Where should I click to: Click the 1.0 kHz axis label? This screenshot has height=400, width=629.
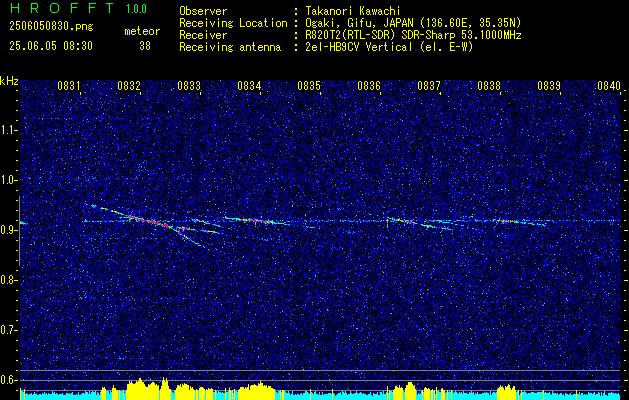[9, 180]
